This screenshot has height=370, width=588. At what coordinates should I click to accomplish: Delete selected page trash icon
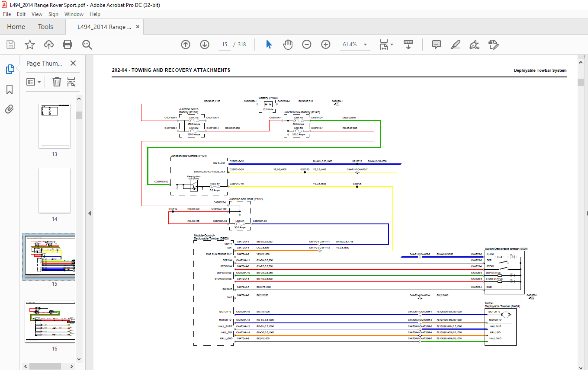(x=57, y=82)
